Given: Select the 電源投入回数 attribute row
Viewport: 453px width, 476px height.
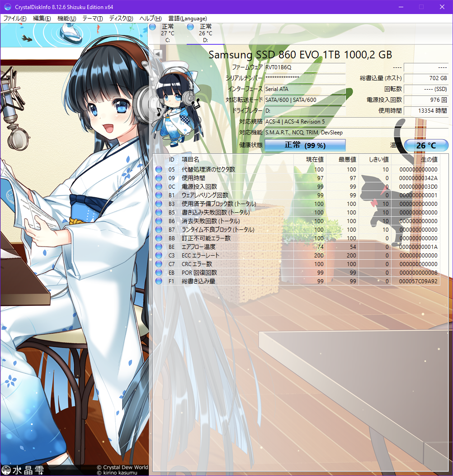Looking at the screenshot, I should pyautogui.click(x=297, y=186).
